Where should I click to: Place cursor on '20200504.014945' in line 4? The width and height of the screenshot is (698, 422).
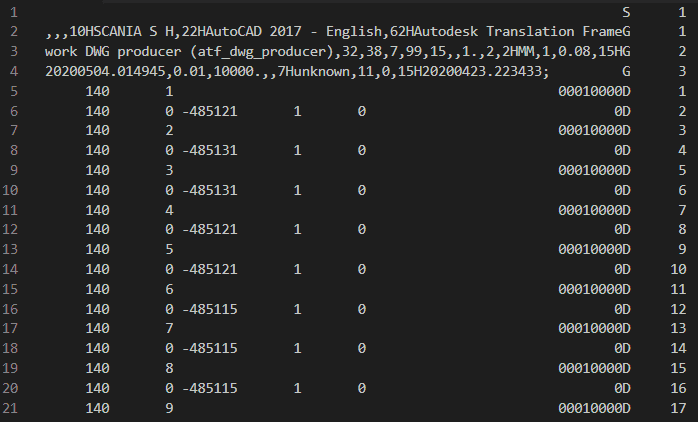click(105, 71)
